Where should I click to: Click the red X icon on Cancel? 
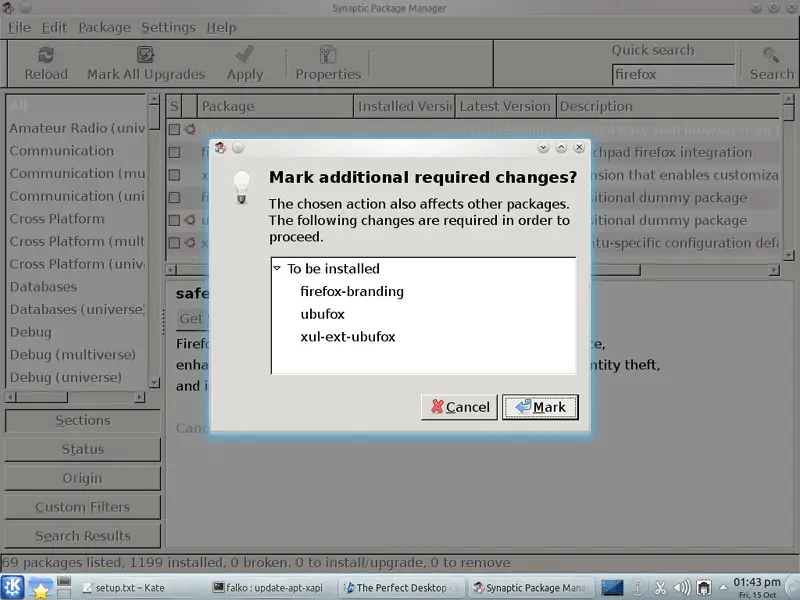437,407
